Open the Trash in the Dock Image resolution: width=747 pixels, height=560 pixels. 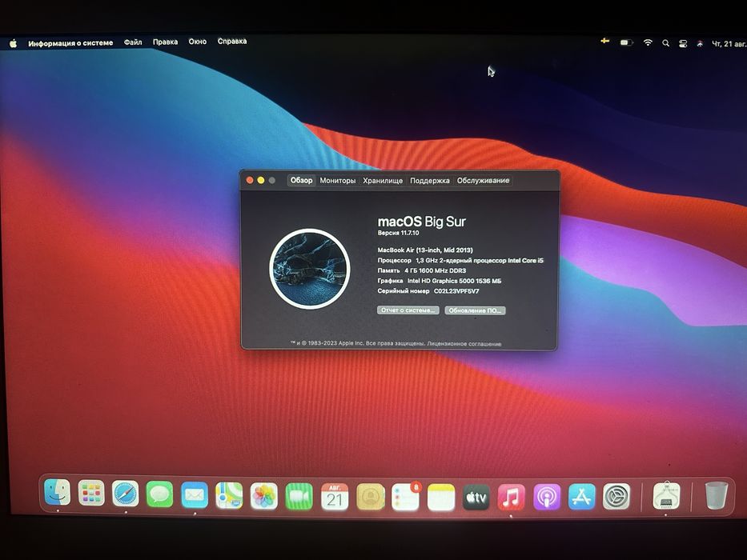(716, 495)
